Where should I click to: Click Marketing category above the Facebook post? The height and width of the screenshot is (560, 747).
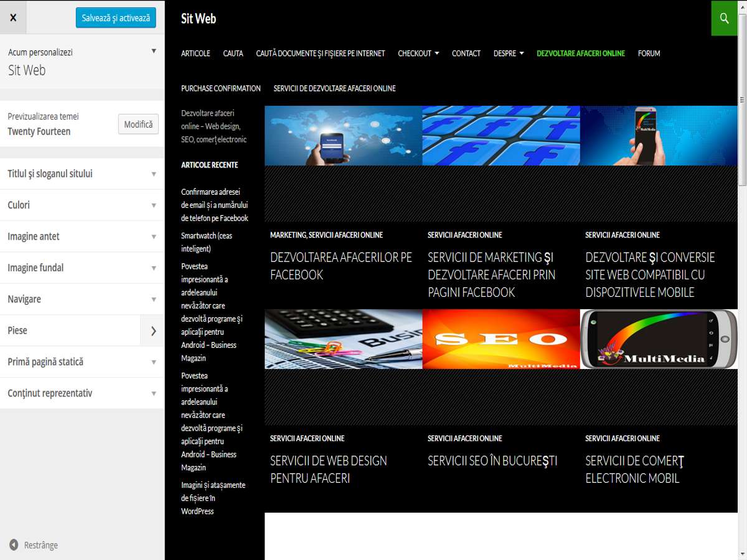288,235
